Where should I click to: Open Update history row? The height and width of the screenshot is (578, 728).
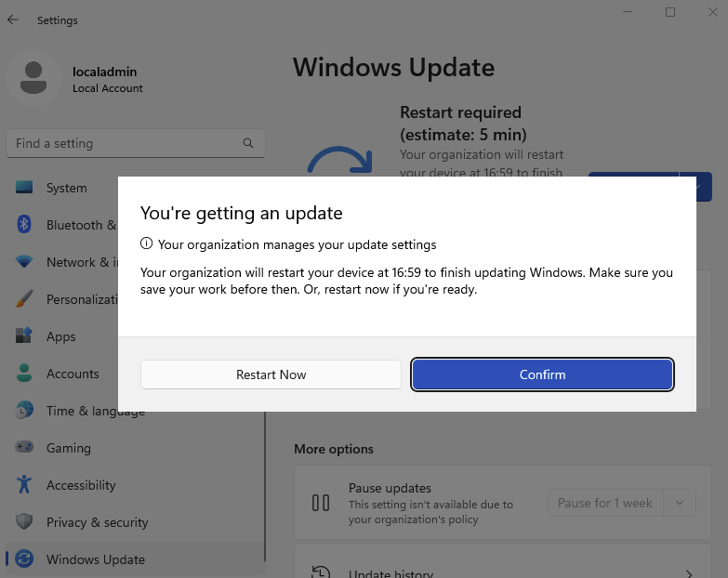[x=503, y=561]
